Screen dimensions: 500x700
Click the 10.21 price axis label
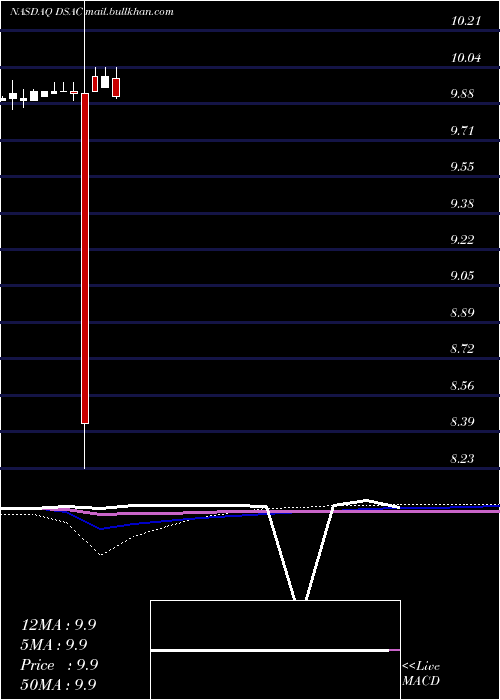(466, 21)
